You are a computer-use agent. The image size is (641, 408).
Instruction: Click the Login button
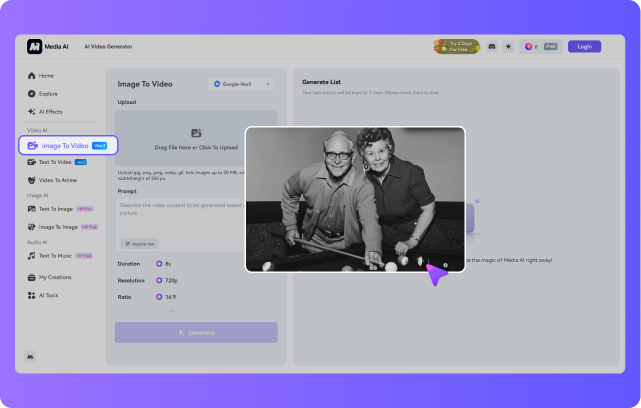(x=585, y=47)
